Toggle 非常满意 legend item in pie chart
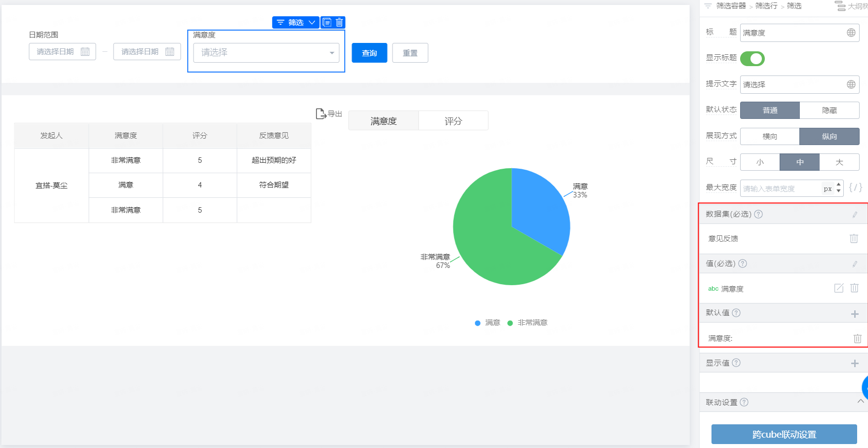This screenshot has height=448, width=868. (527, 323)
